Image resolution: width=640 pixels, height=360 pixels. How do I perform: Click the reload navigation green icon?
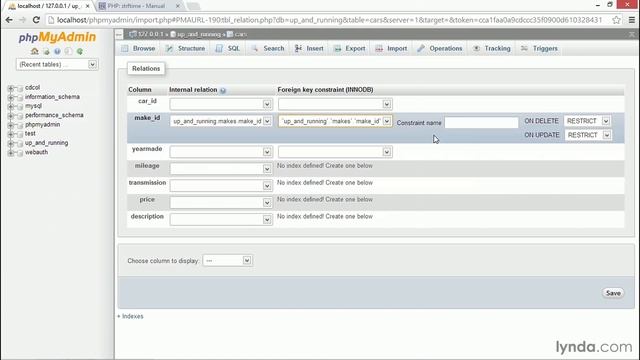80,51
